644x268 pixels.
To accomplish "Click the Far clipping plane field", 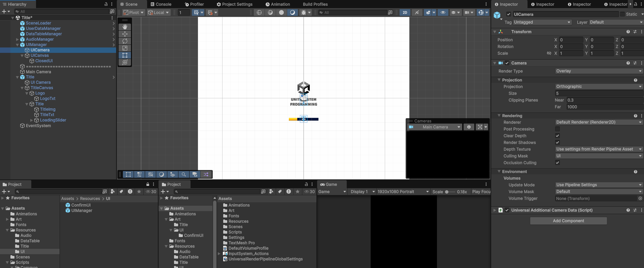I will 605,107.
